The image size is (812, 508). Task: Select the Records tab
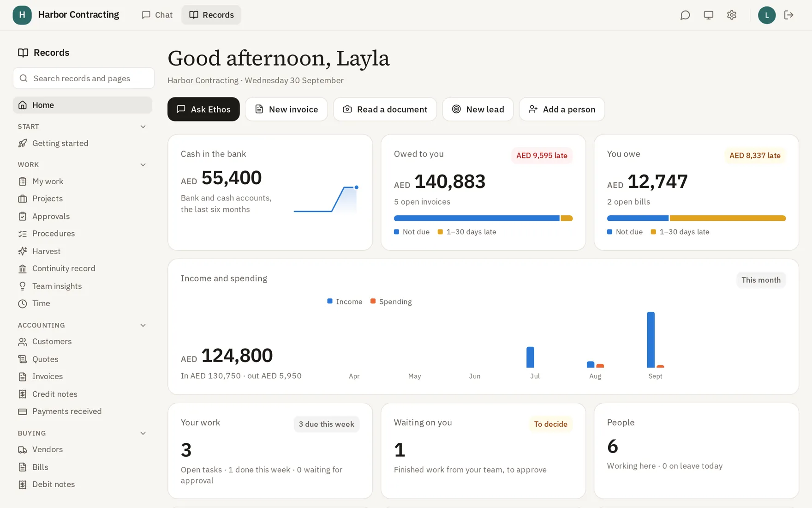point(211,15)
